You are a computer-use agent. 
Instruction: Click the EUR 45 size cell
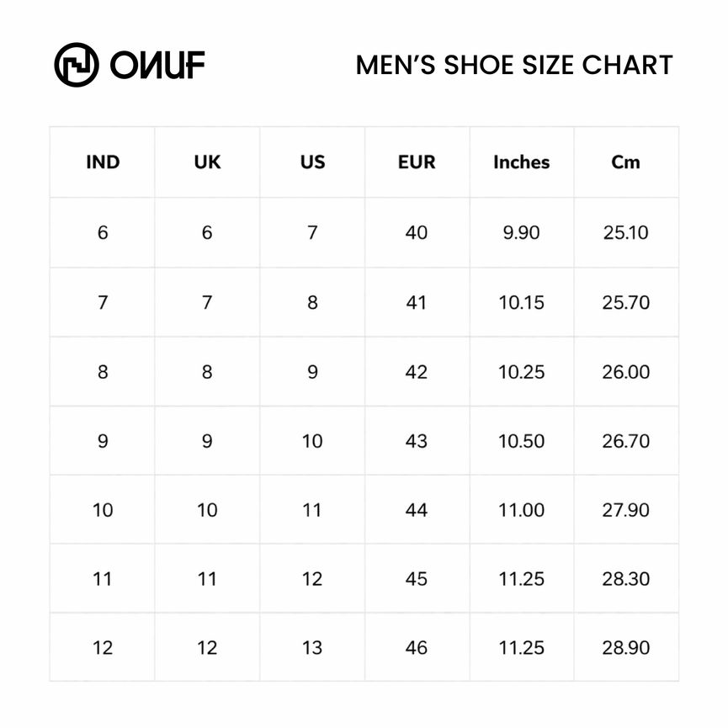[417, 579]
